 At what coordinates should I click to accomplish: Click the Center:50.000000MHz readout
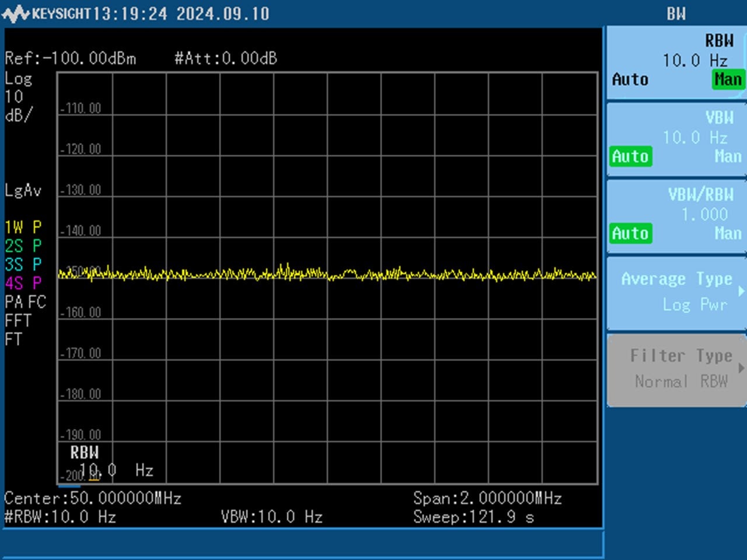[93, 498]
